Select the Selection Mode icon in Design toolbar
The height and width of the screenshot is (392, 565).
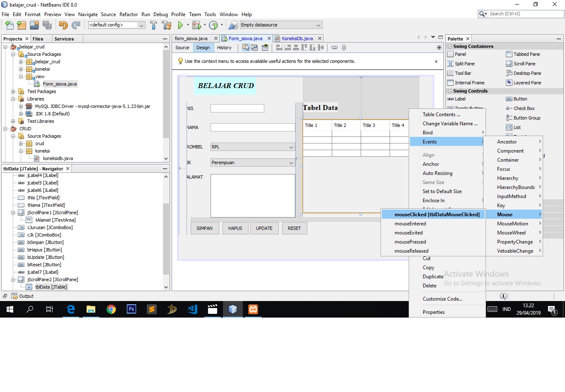pyautogui.click(x=246, y=47)
